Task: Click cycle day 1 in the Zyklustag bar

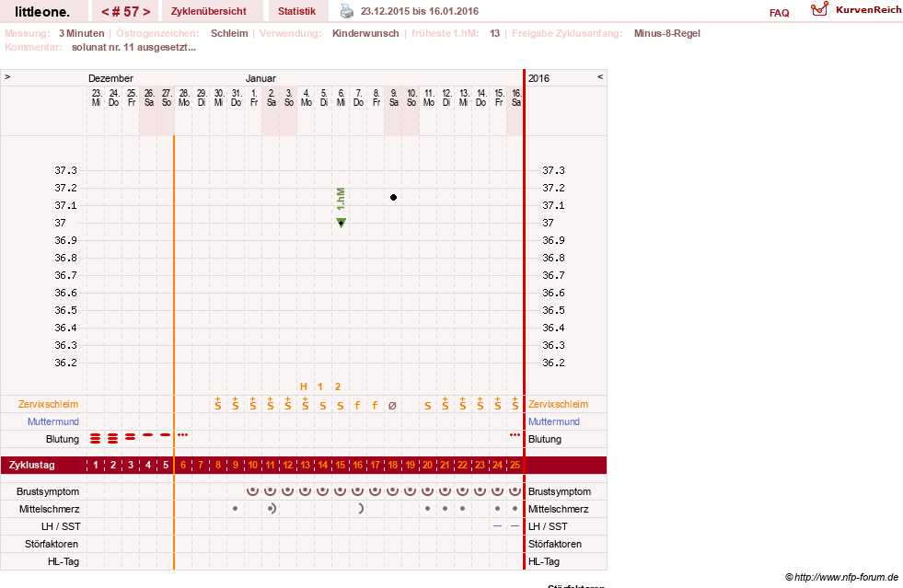Action: (96, 465)
